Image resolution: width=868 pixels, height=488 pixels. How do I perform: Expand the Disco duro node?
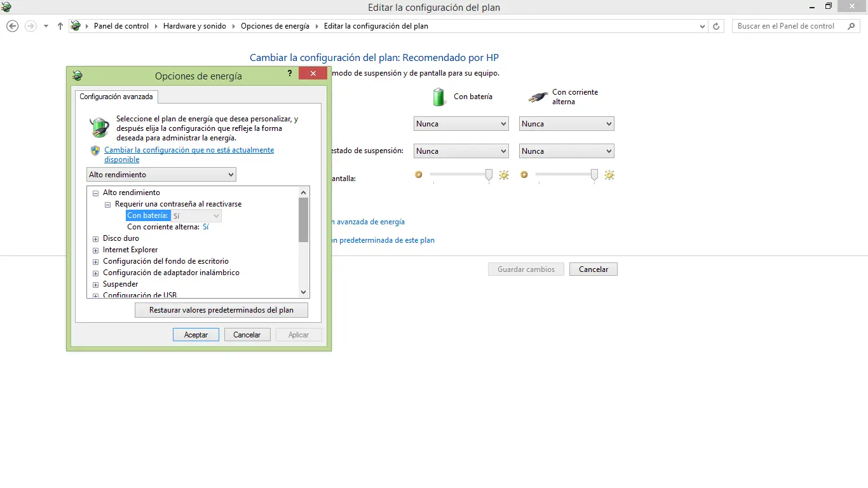click(96, 239)
